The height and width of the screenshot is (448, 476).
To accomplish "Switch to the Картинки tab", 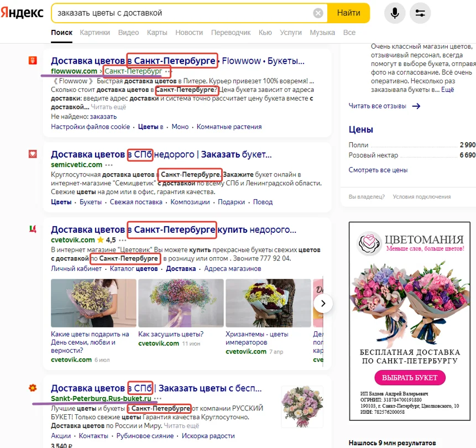I will 95,33.
